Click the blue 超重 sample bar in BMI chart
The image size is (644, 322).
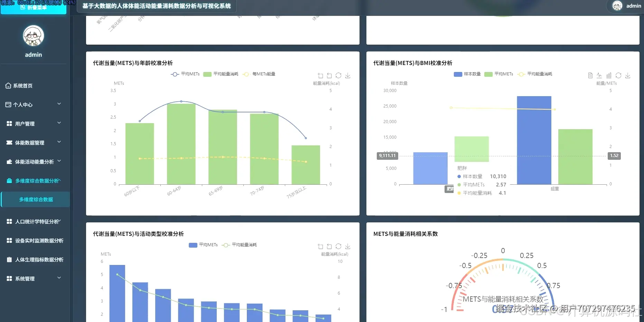tap(534, 140)
